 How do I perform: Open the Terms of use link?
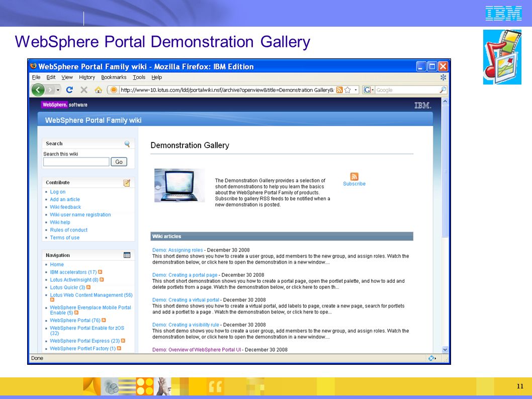(x=64, y=237)
